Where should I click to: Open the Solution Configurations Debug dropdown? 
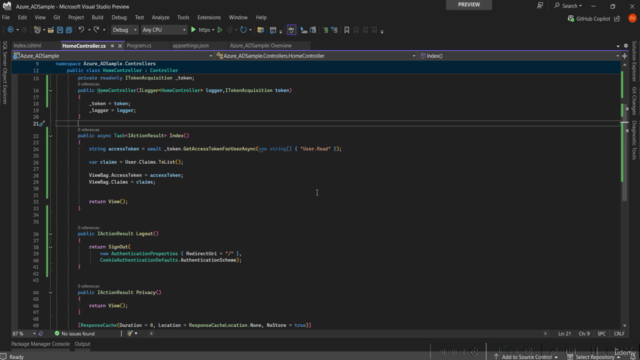pos(124,30)
